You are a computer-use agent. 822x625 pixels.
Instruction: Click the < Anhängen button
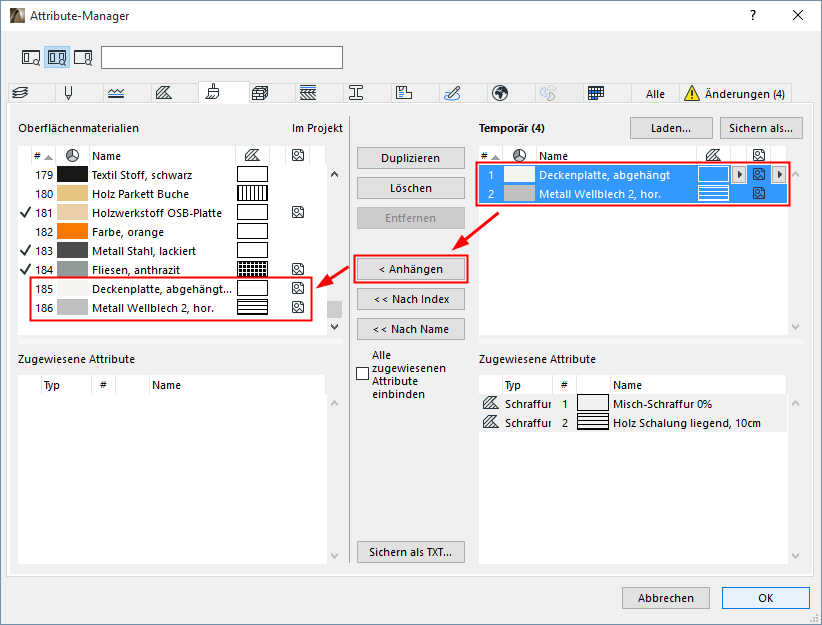point(410,269)
